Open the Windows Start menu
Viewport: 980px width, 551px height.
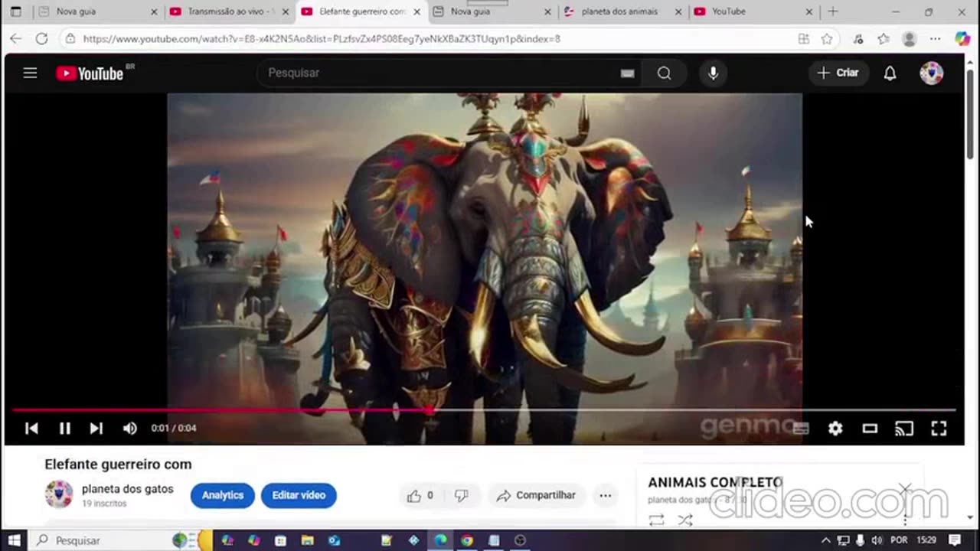click(x=14, y=540)
